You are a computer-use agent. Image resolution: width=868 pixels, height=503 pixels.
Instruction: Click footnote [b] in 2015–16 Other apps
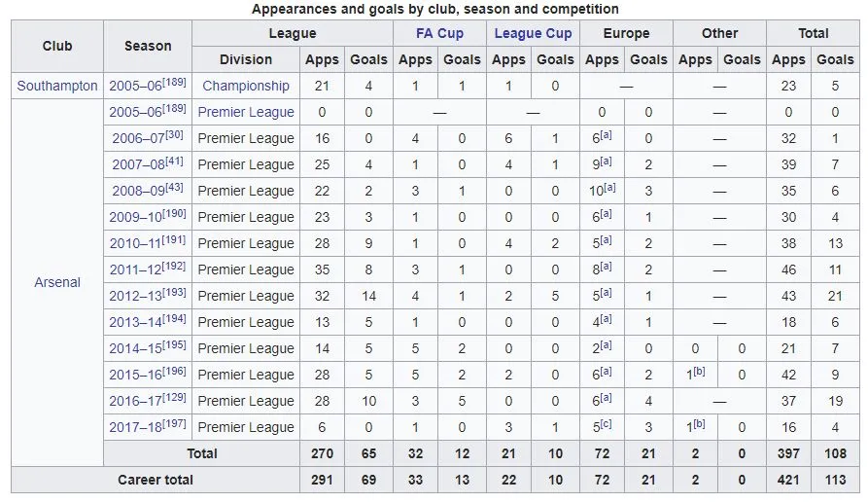pos(699,372)
